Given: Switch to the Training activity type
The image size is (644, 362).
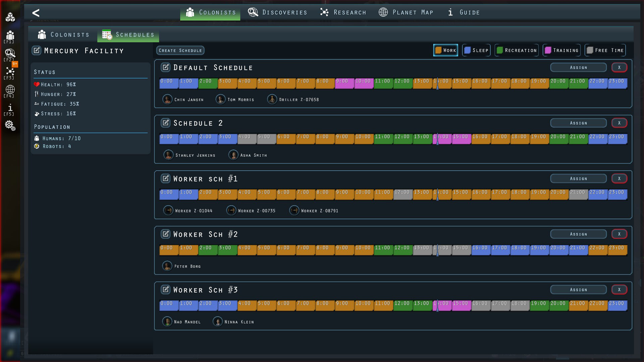Looking at the screenshot, I should 561,50.
